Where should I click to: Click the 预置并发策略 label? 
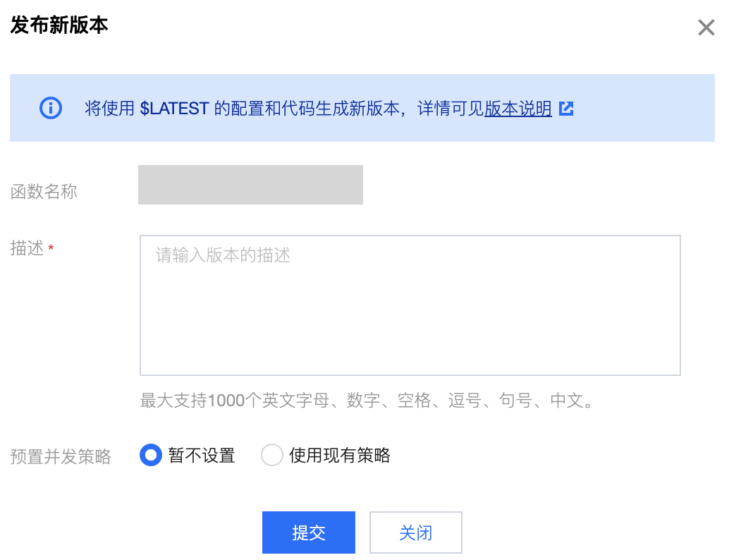pyautogui.click(x=61, y=456)
